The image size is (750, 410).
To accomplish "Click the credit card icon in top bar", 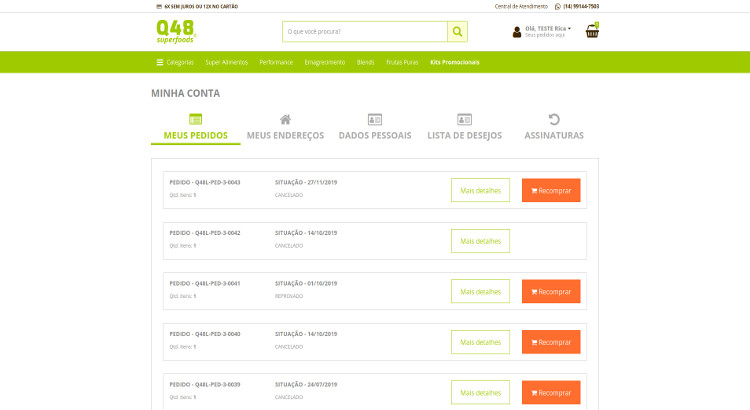I will (x=159, y=7).
